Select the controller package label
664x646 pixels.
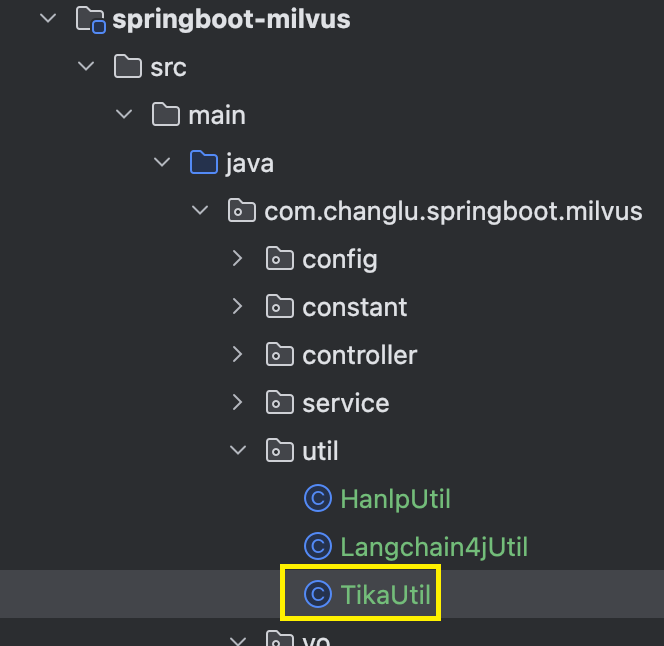tap(360, 355)
